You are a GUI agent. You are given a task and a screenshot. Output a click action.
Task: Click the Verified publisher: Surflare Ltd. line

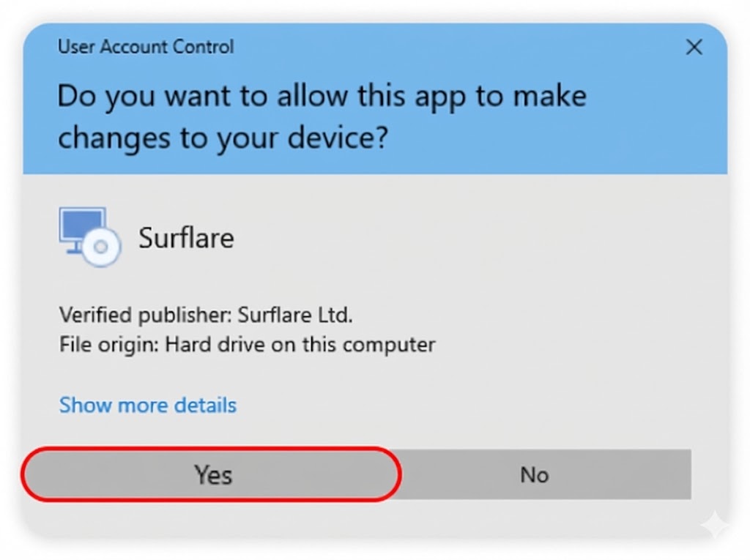point(205,315)
